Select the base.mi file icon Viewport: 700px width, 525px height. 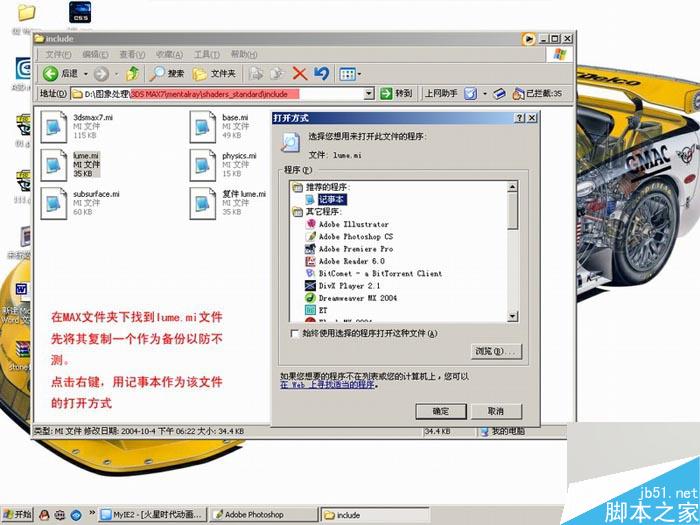coord(203,127)
